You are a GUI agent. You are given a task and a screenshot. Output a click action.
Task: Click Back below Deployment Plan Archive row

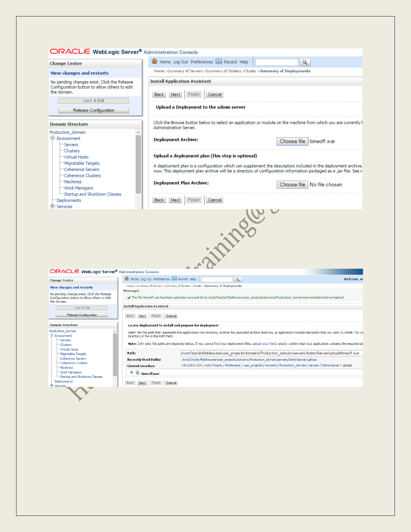click(159, 200)
